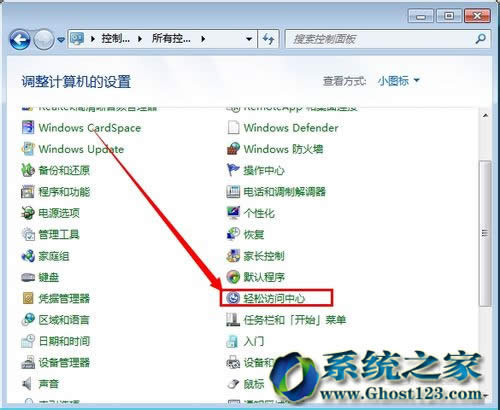Open the Windows Update link
The image size is (500, 410).
click(x=81, y=149)
